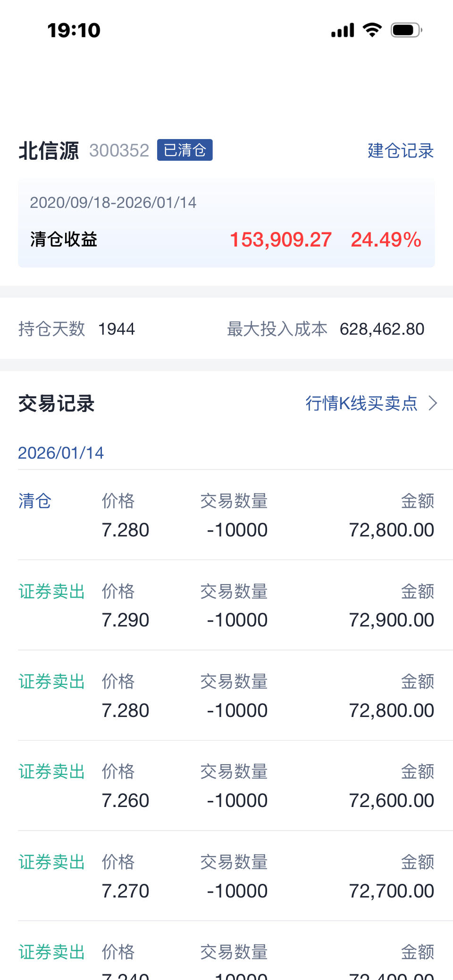Image resolution: width=453 pixels, height=980 pixels.
Task: Select the 北信源 stock name
Action: 49,151
